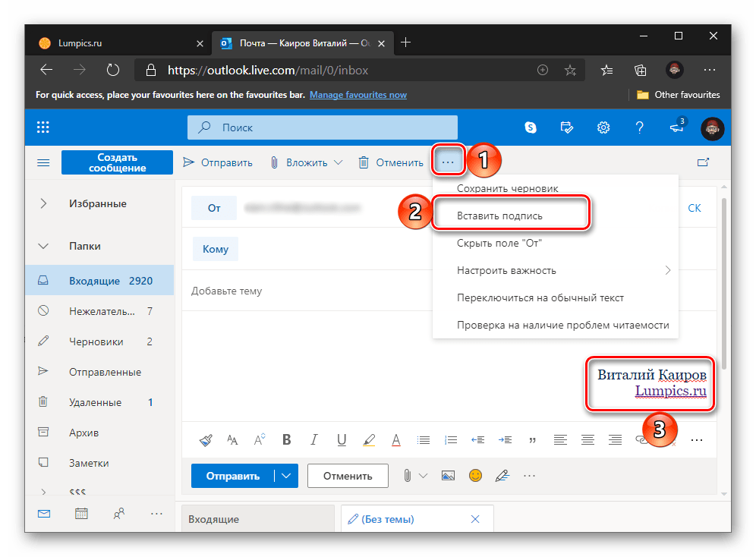This screenshot has width=756, height=557.
Task: Select the format painter brush
Action: point(206,439)
